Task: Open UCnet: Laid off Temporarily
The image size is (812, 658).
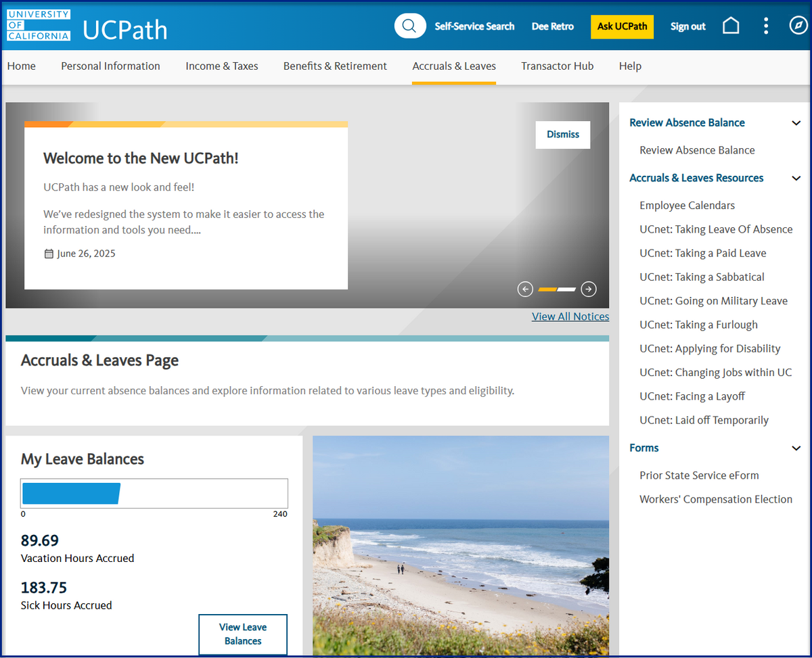Action: 704,420
